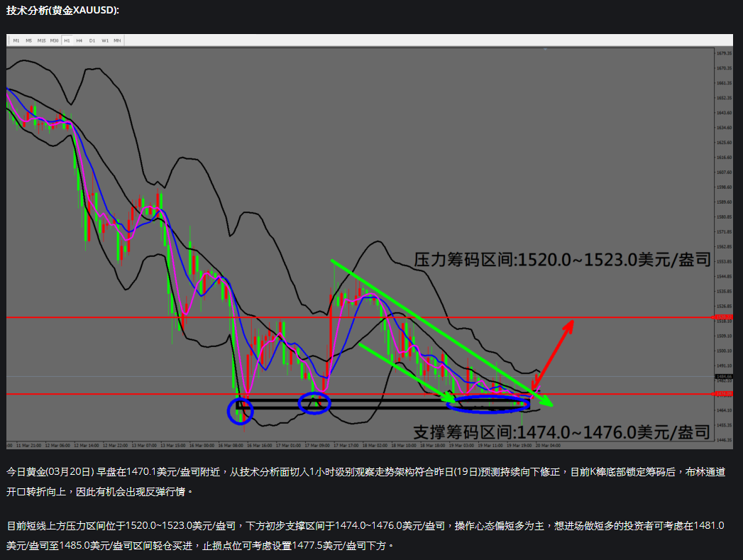Open the MN monthly timeframe
The height and width of the screenshot is (560, 743).
pos(117,40)
